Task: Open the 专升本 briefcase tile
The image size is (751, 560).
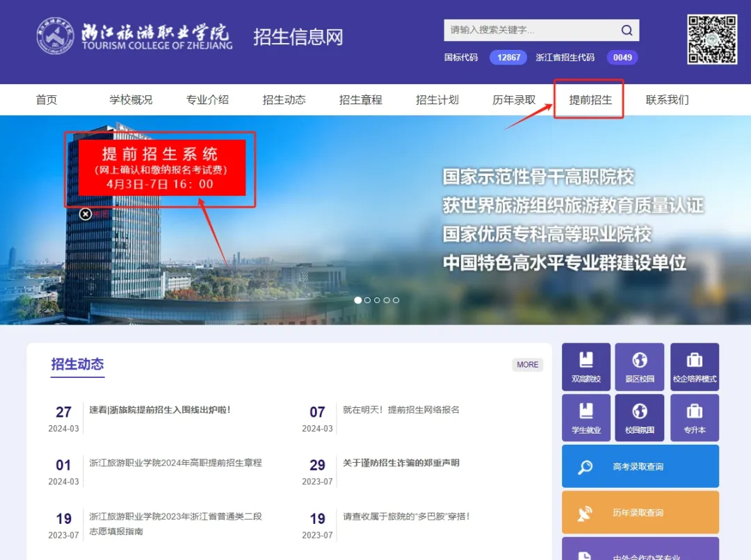Action: tap(694, 418)
